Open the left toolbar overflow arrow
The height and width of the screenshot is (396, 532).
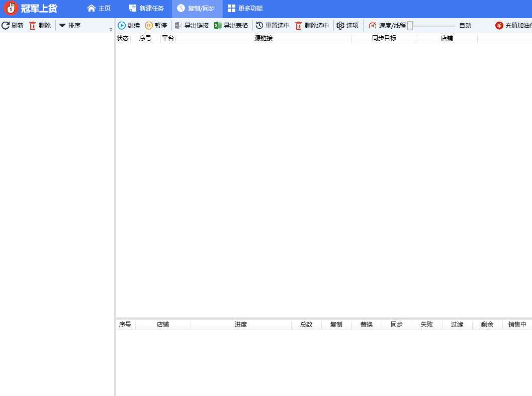(x=111, y=30)
